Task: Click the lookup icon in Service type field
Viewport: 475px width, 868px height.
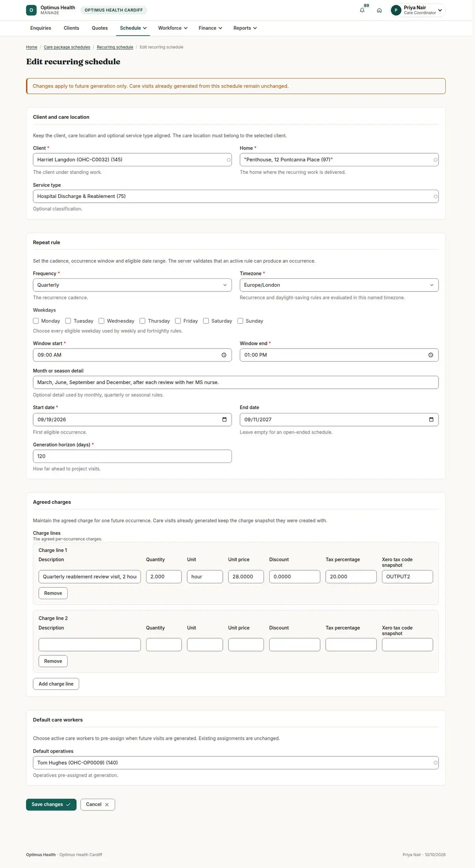Action: coord(435,196)
